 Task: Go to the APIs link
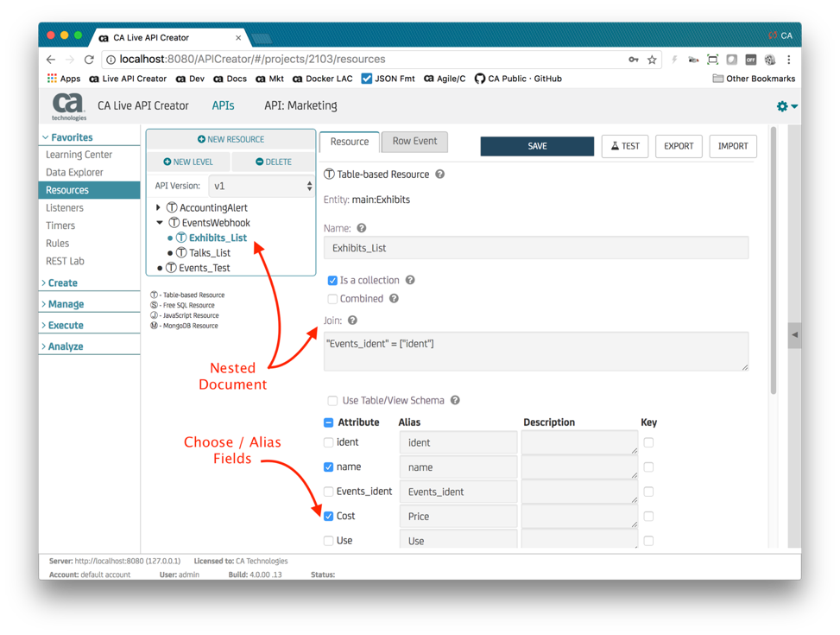(x=223, y=105)
